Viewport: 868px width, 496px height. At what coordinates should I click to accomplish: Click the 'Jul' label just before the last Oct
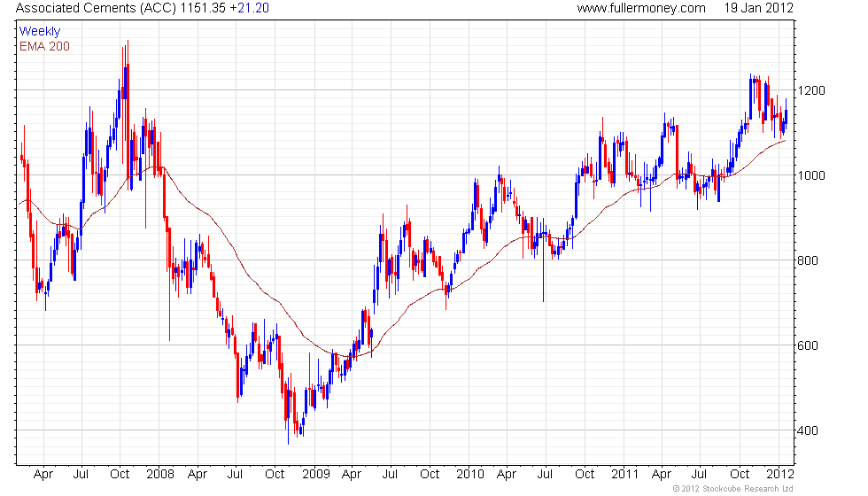700,475
